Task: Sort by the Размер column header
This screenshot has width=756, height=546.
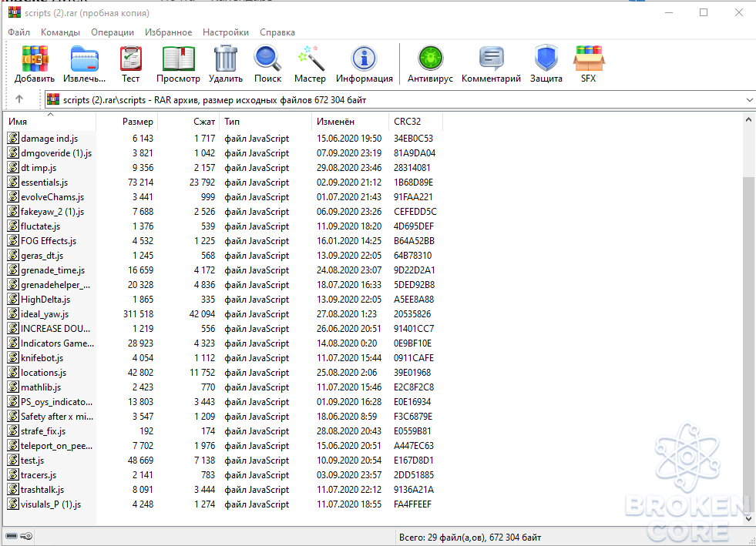Action: 127,122
